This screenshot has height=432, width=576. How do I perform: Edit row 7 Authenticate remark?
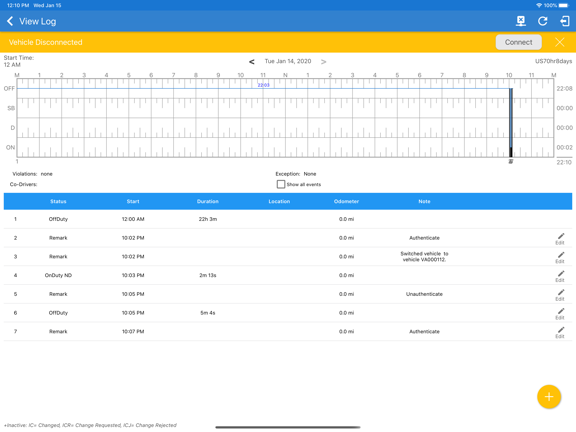click(560, 332)
